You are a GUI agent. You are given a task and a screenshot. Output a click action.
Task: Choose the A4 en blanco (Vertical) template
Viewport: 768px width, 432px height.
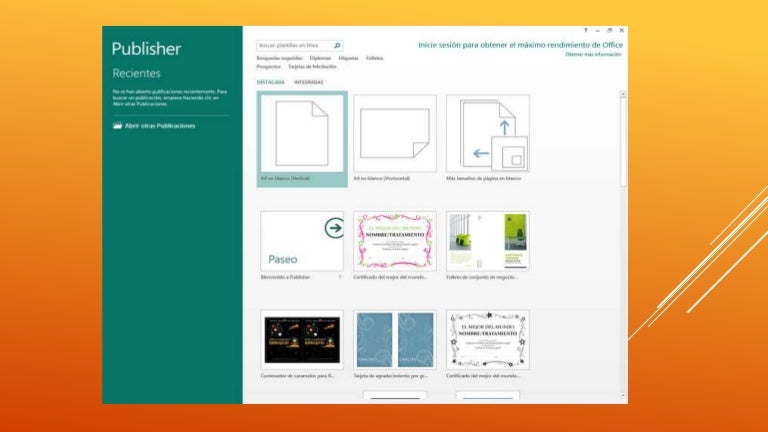point(302,139)
